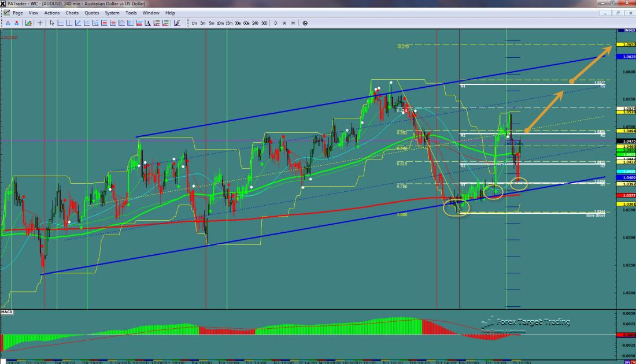Toggle the Daily (D) timeframe
The width and height of the screenshot is (636, 364).
276,23
